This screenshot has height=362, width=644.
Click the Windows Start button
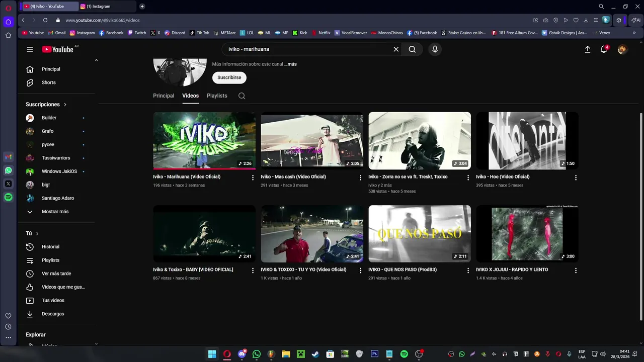(212, 354)
